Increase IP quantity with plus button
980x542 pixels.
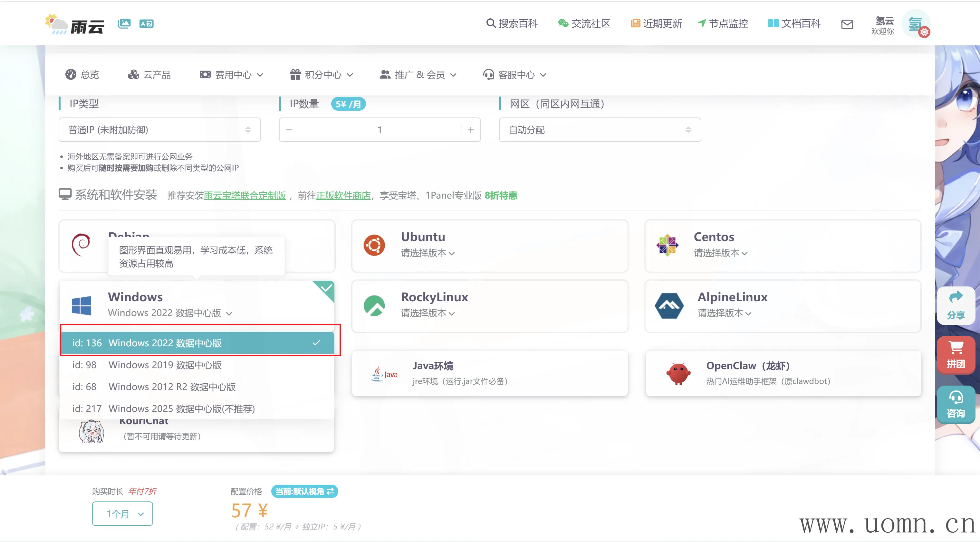pyautogui.click(x=471, y=130)
